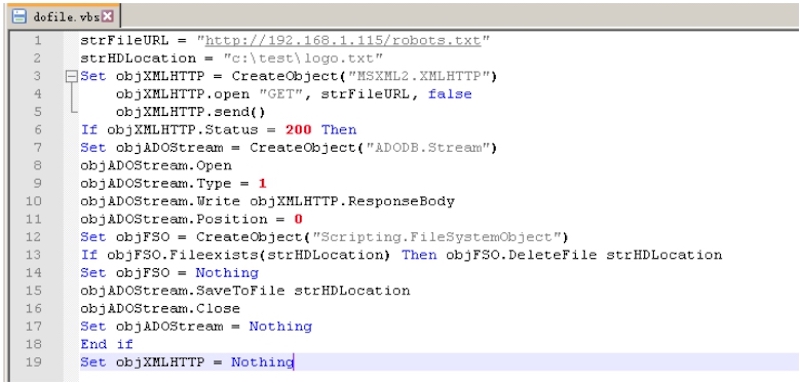This screenshot has width=800, height=383.
Task: Click the "MSXML2.XMLHTTP" string on line 3
Action: pyautogui.click(x=418, y=76)
